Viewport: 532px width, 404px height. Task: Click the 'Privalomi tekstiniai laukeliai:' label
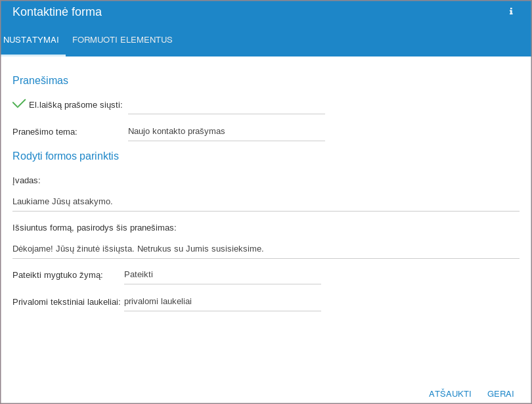[66, 302]
